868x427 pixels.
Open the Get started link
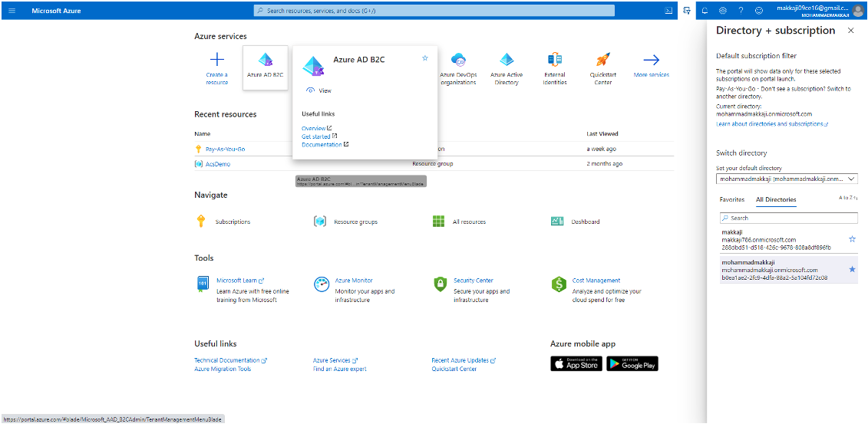(315, 136)
